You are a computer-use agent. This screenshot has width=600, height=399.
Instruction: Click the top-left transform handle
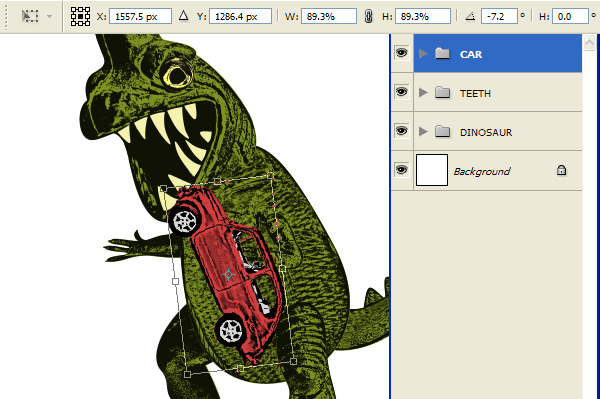pos(163,188)
